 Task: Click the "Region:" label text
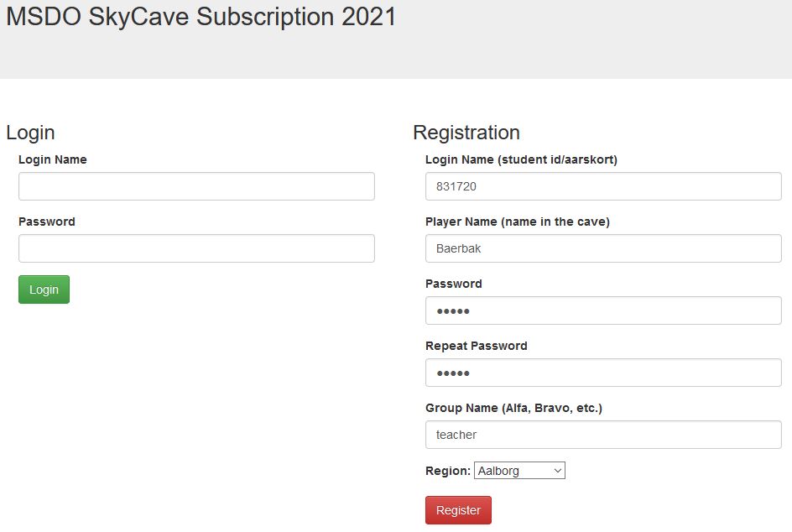(x=447, y=471)
